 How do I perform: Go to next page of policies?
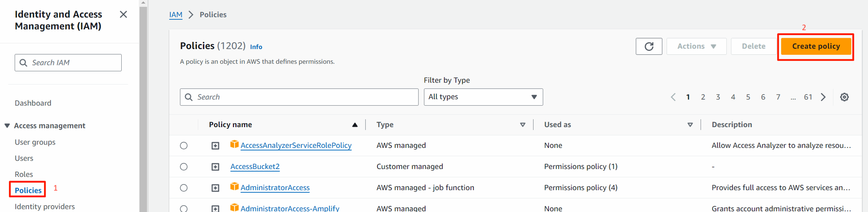pos(823,97)
